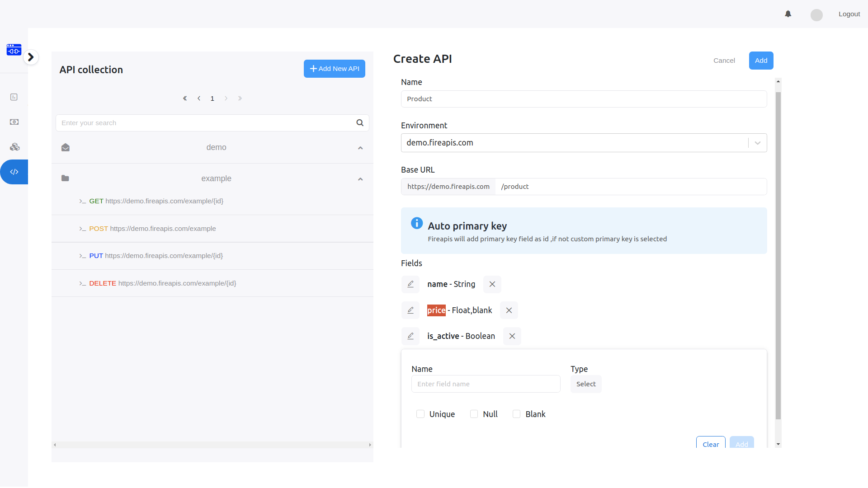Open the field Type Select dropdown
This screenshot has width=868, height=488.
(x=586, y=384)
